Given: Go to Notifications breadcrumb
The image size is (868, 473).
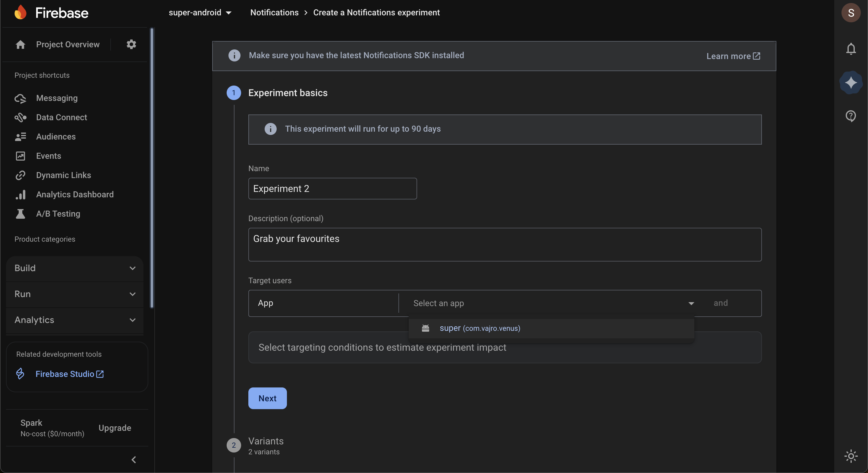Looking at the screenshot, I should coord(274,13).
